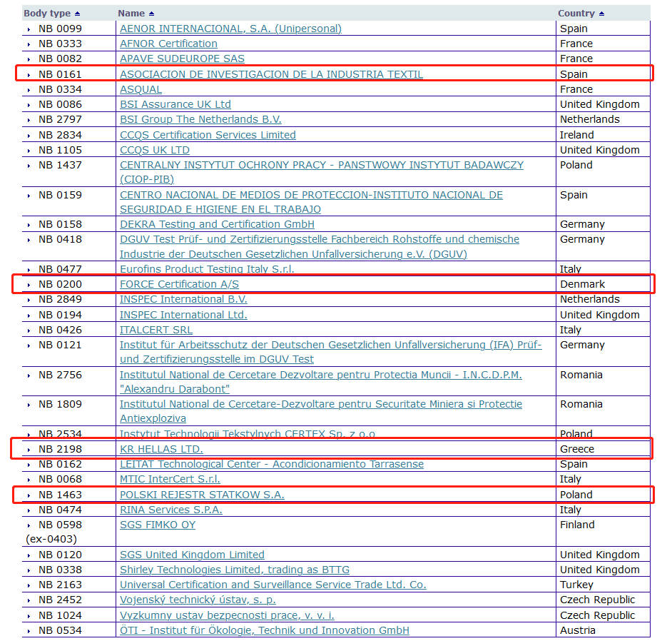
Task: Open SGS FIMKO OY link
Action: [158, 525]
